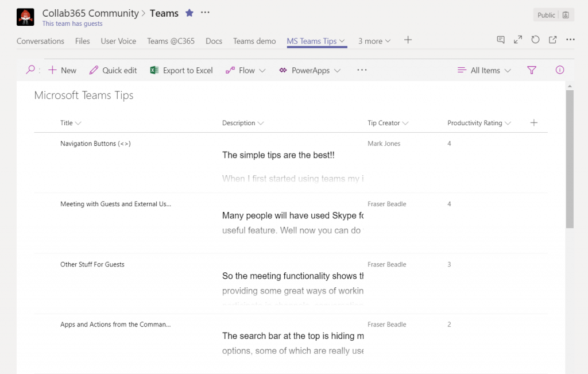Click the scrollbar up arrow
Image resolution: width=588 pixels, height=374 pixels.
570,86
